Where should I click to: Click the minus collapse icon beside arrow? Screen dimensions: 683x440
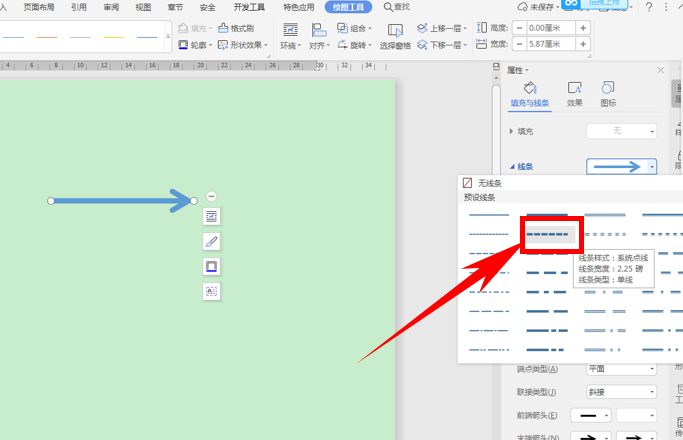[x=212, y=196]
